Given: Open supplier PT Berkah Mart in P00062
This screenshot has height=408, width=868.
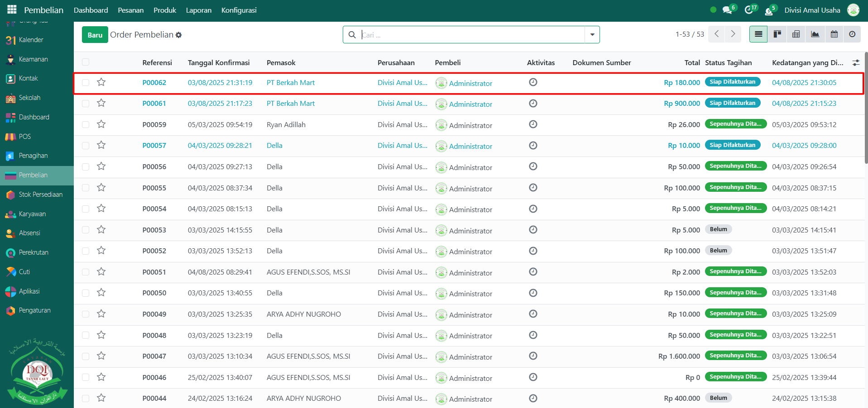Looking at the screenshot, I should coord(290,83).
